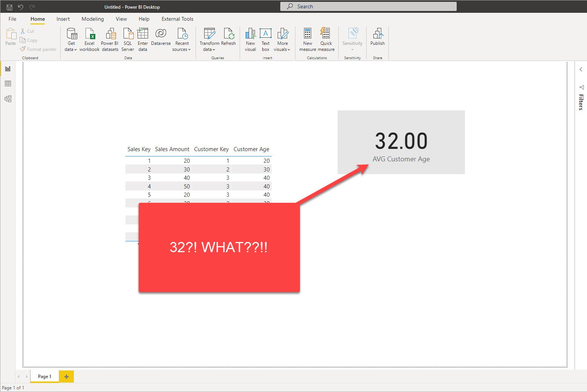587x392 pixels.
Task: Open the External Tools menu
Action: pos(177,19)
